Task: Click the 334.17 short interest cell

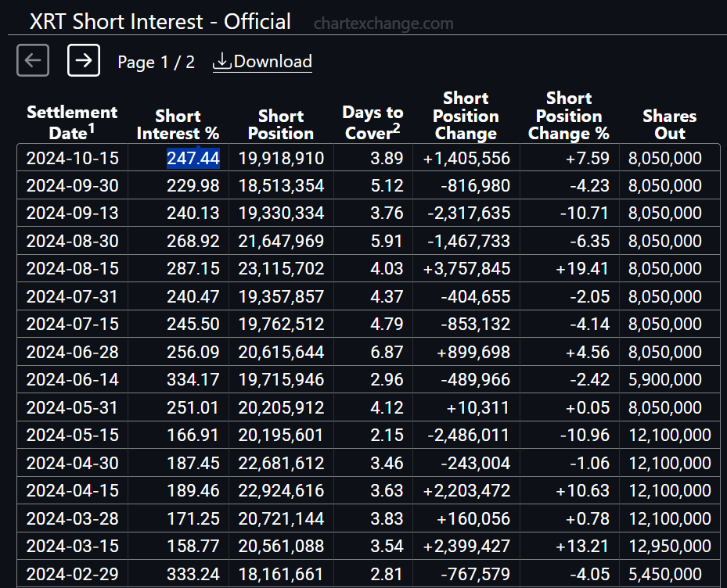Action: (193, 379)
